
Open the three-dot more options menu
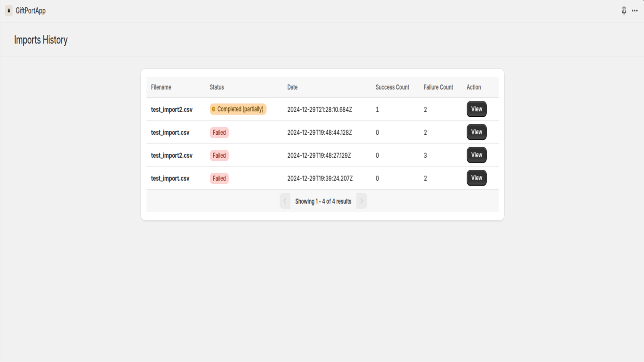tap(635, 11)
